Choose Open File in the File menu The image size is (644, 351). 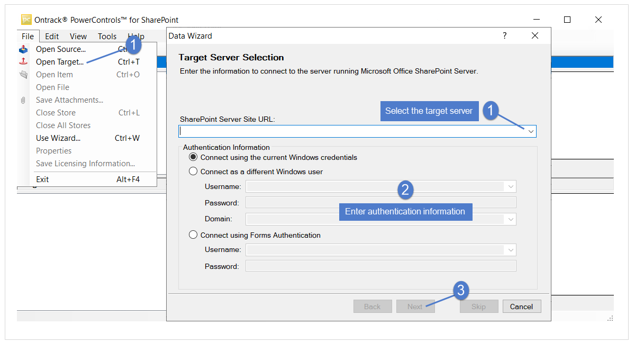point(87,87)
